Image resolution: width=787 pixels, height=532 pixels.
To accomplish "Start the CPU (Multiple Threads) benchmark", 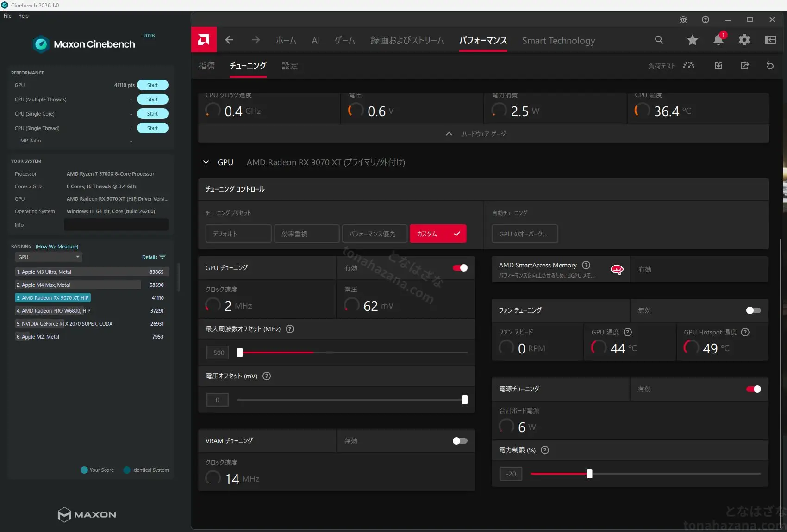I will pos(152,99).
